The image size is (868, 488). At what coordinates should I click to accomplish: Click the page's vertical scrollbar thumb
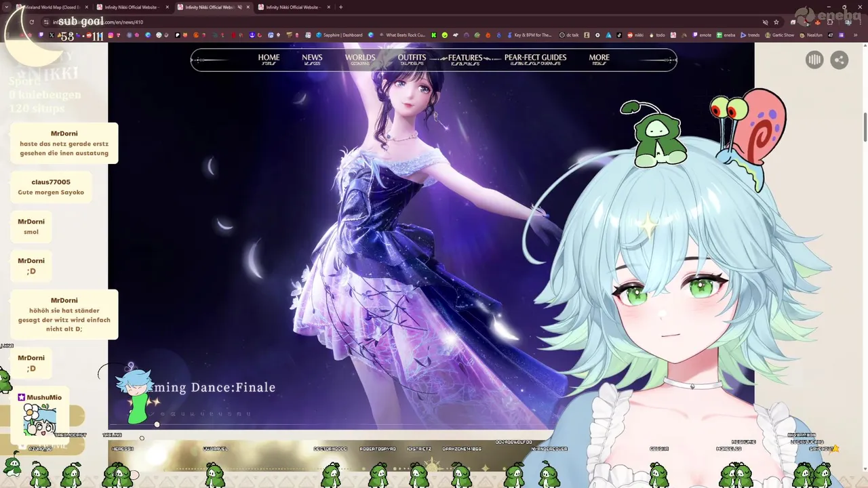(865, 127)
